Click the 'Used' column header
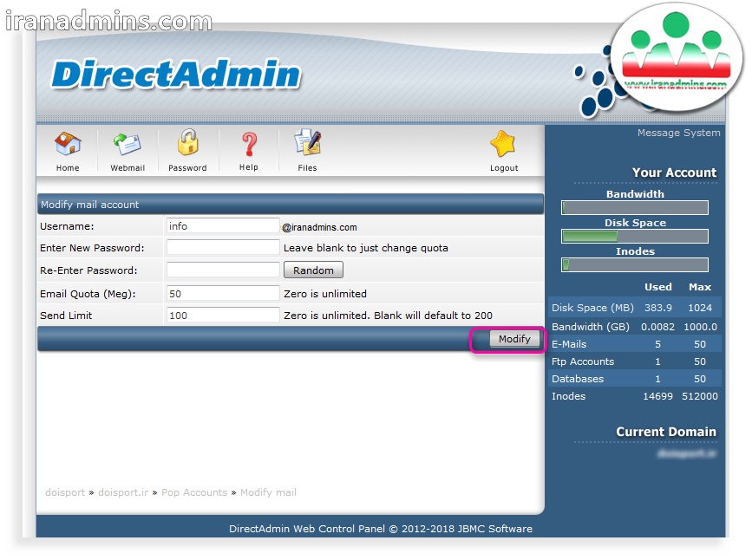This screenshot has width=752, height=560. click(658, 287)
